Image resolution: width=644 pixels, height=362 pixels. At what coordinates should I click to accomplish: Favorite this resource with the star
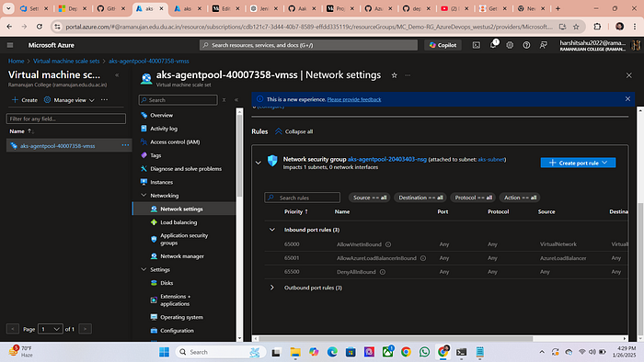point(395,75)
